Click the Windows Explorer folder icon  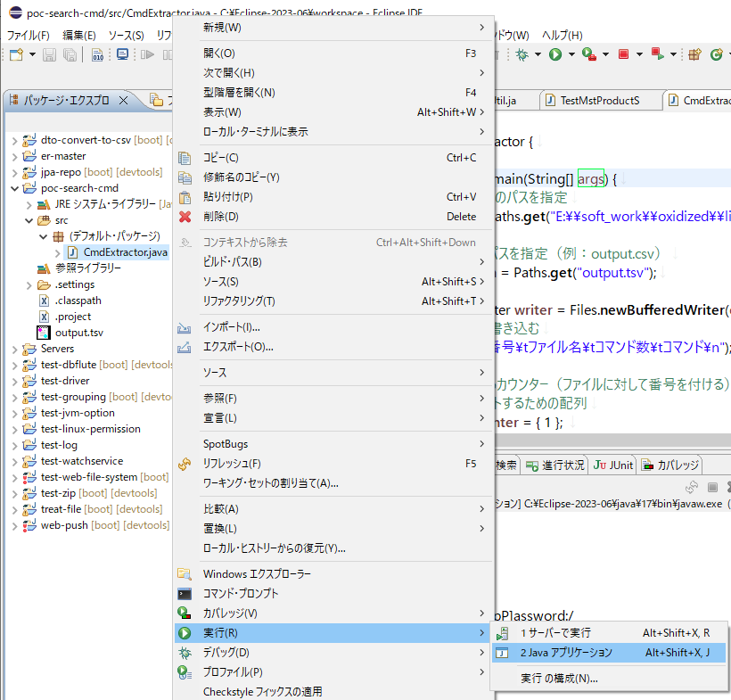[x=185, y=574]
